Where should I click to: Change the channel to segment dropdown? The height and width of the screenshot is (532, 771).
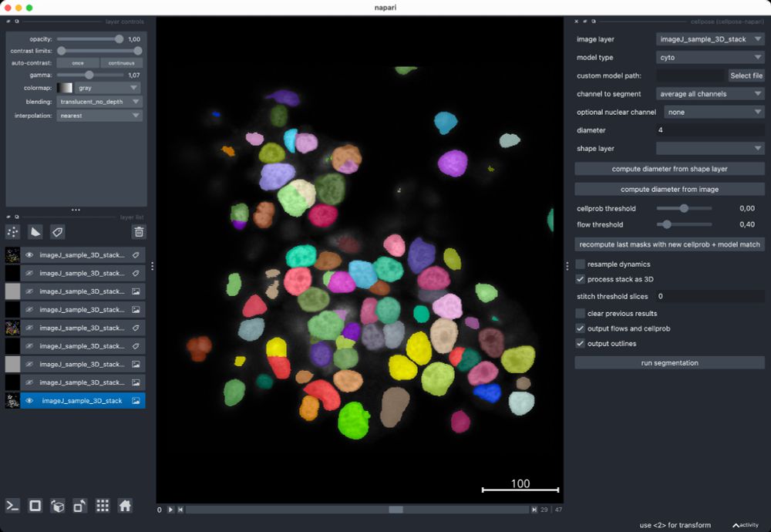coord(709,93)
